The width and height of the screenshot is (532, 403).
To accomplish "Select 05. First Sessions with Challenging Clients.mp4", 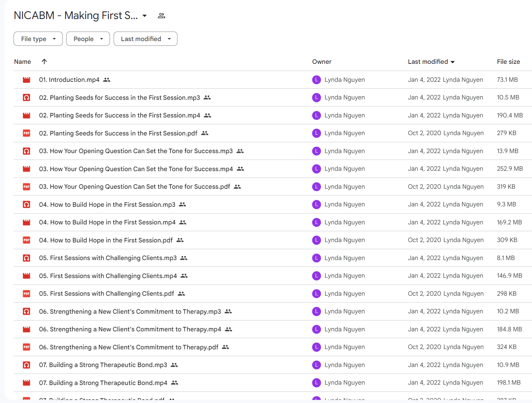I will click(x=108, y=276).
